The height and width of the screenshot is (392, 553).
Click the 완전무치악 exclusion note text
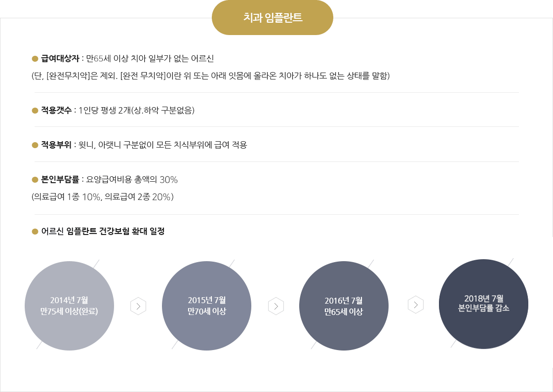(210, 76)
